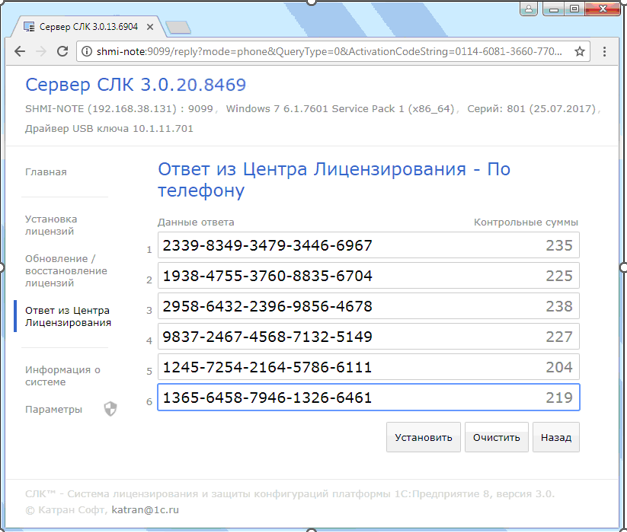Click checksum value 238
The height and width of the screenshot is (532, 627).
click(x=559, y=306)
